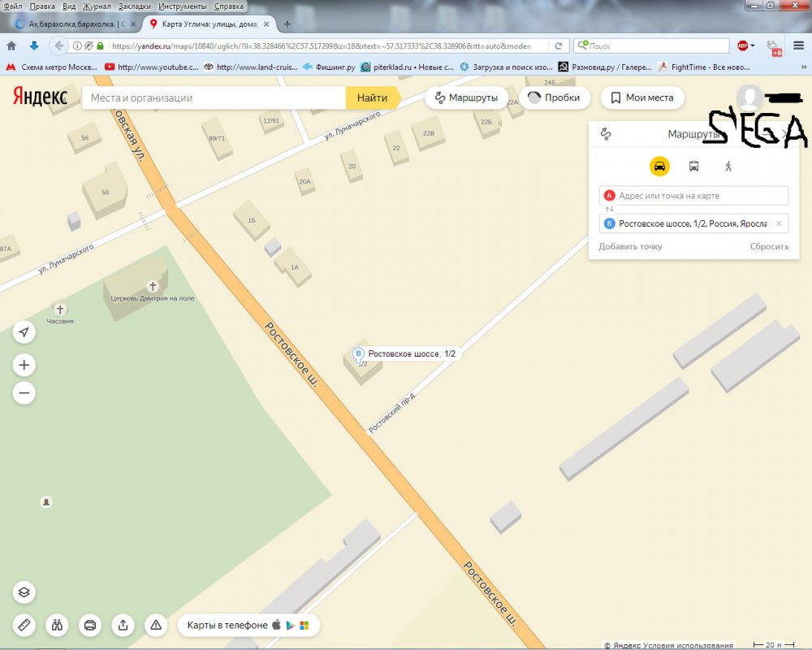Open the map layers selector

click(x=24, y=591)
